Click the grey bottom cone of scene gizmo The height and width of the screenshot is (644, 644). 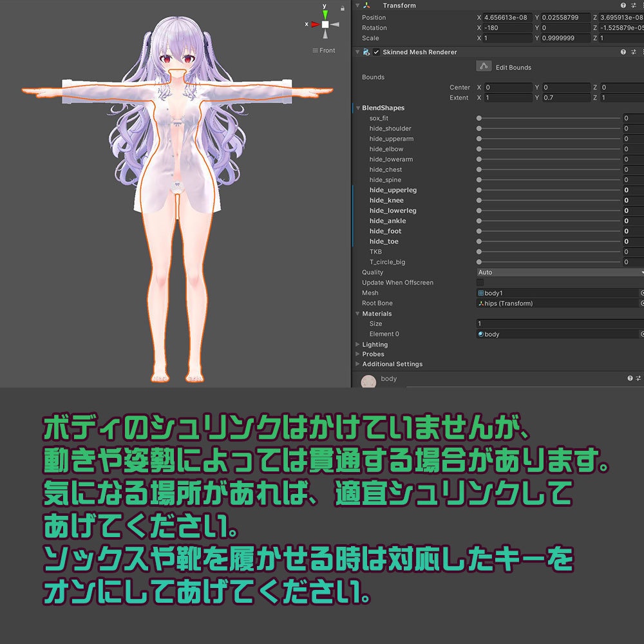point(325,35)
